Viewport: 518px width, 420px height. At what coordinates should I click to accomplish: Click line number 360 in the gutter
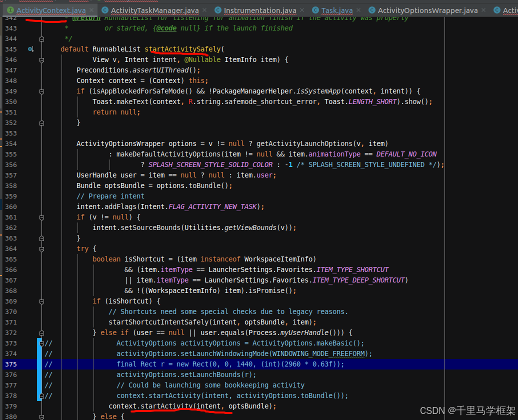click(x=11, y=207)
